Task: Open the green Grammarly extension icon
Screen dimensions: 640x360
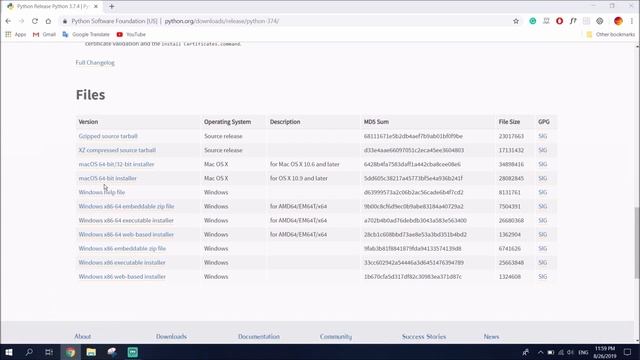Action: click(x=533, y=21)
